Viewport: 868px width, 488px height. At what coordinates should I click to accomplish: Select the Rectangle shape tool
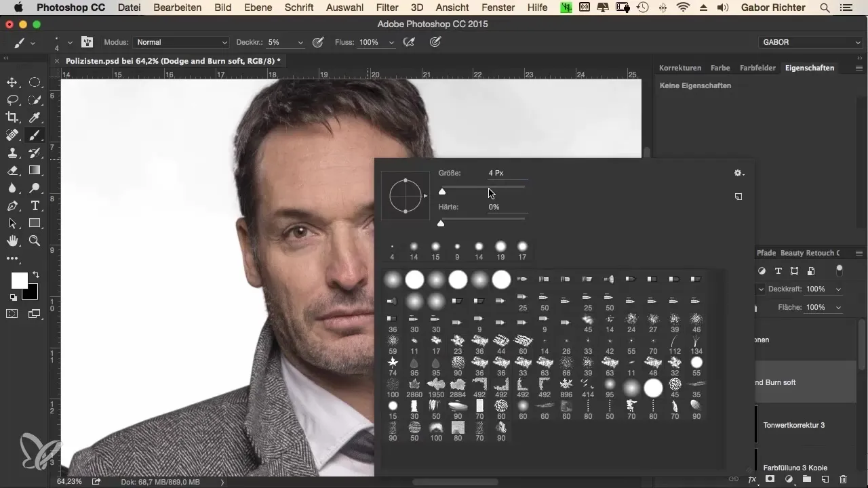click(x=35, y=224)
